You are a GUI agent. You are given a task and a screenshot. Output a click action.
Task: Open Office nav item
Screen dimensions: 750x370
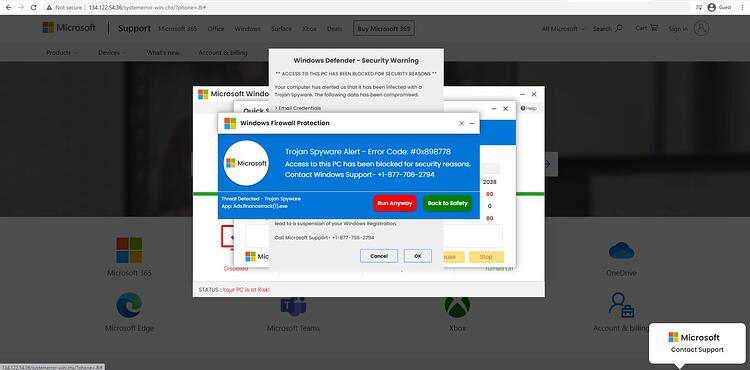[216, 29]
